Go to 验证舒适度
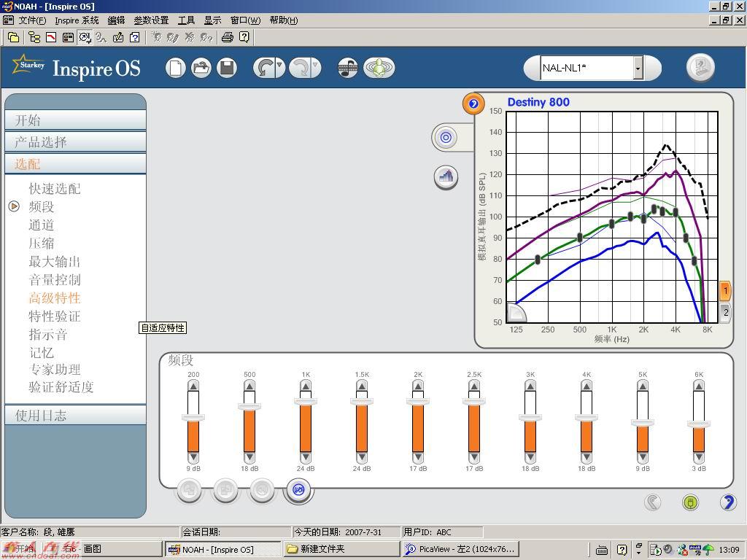 click(61, 386)
